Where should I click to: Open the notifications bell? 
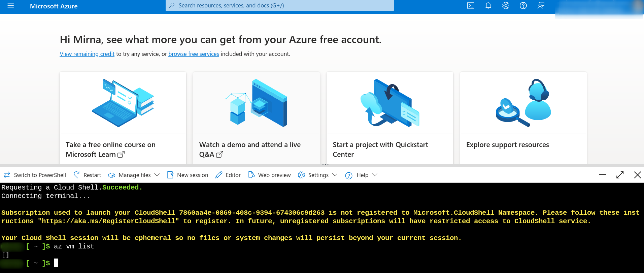click(488, 6)
